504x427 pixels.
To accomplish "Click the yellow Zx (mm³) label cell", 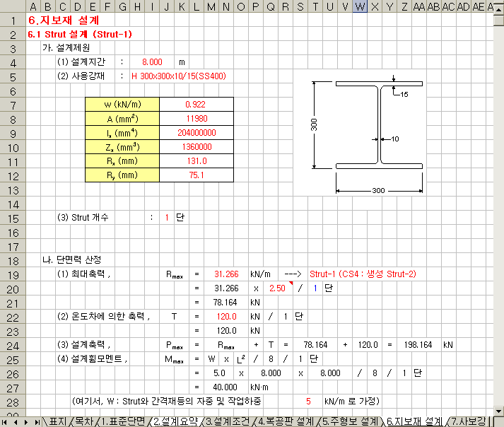I will click(122, 147).
